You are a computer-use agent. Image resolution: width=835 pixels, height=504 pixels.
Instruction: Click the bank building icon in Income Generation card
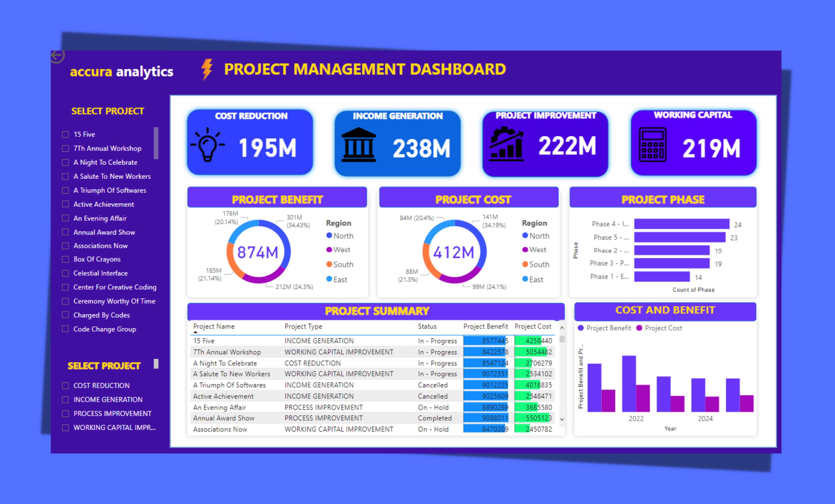click(359, 145)
